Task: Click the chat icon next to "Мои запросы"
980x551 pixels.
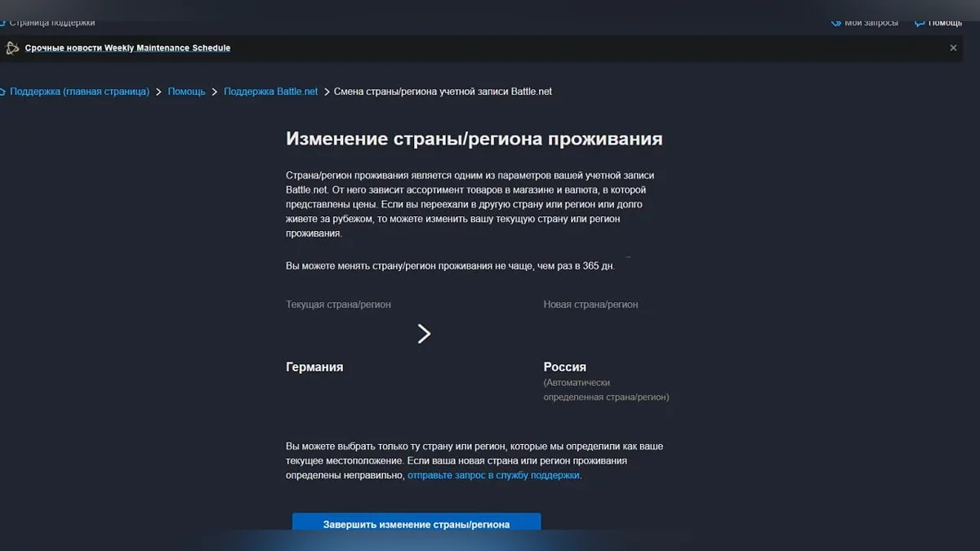Action: pos(835,23)
